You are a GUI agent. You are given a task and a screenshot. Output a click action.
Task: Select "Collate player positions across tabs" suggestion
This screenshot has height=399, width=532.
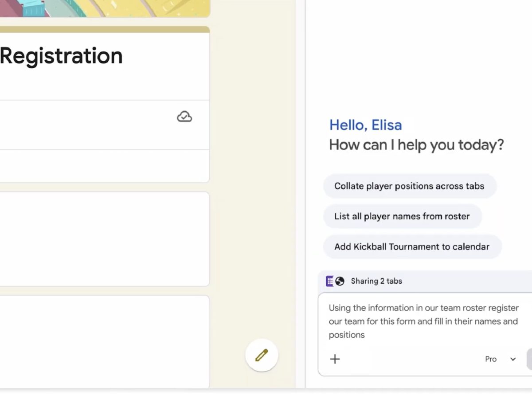click(x=409, y=186)
